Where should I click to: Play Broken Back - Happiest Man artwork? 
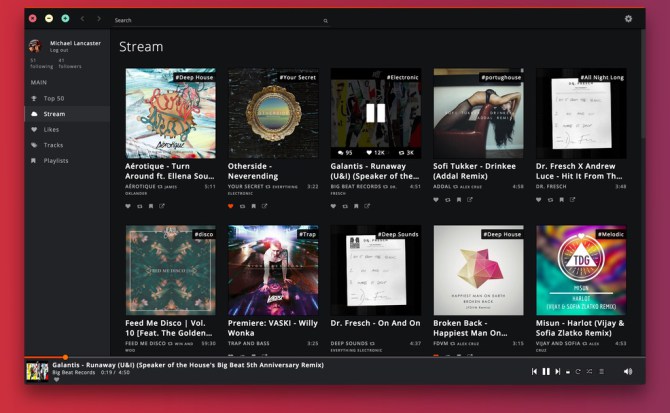click(478, 270)
